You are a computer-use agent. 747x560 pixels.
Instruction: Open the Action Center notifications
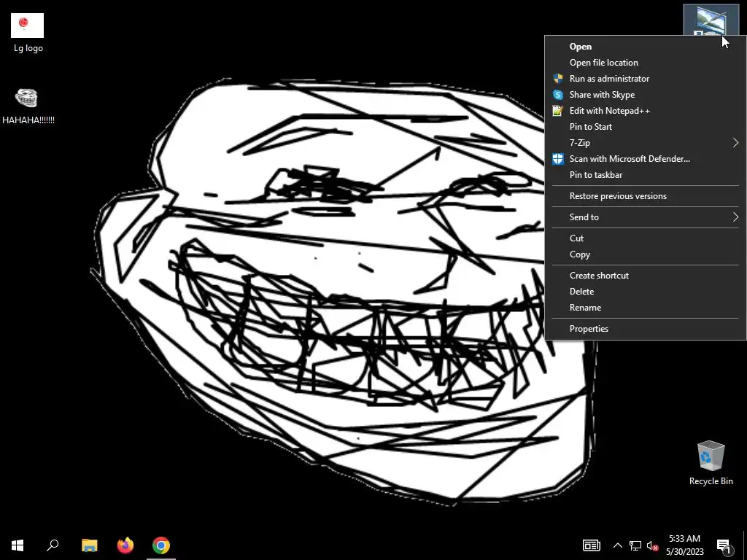724,545
